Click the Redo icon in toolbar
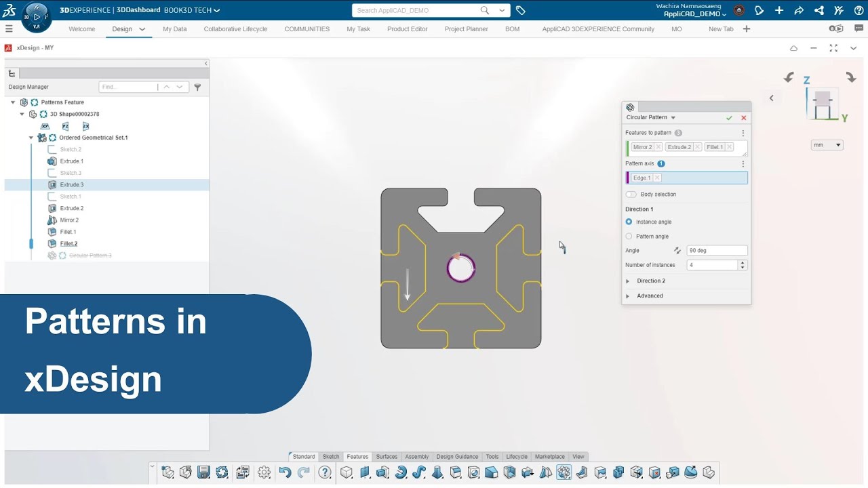 [x=304, y=472]
